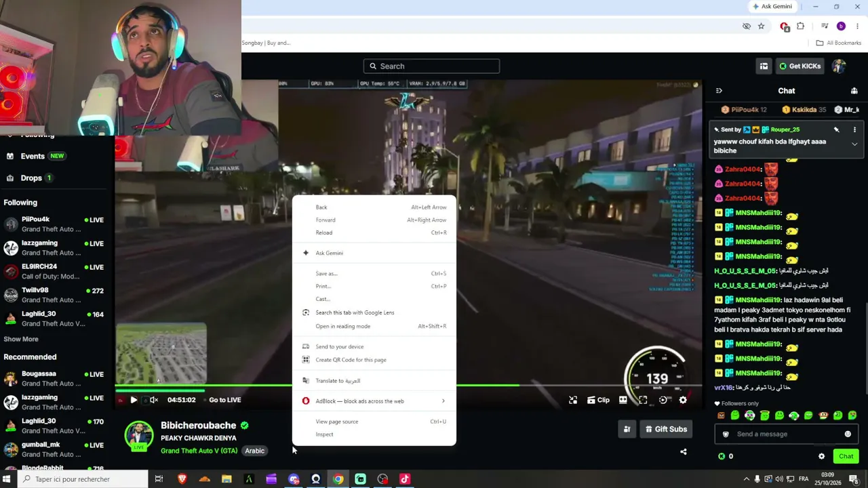Open the emoji picker in message box
This screenshot has height=488, width=868.
848,434
